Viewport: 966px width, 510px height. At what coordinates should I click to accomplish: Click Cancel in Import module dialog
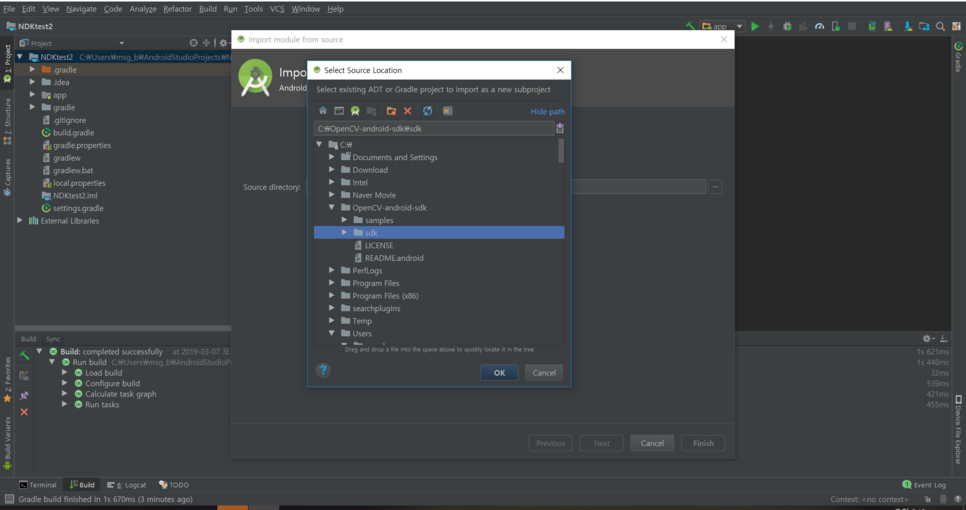tap(652, 443)
